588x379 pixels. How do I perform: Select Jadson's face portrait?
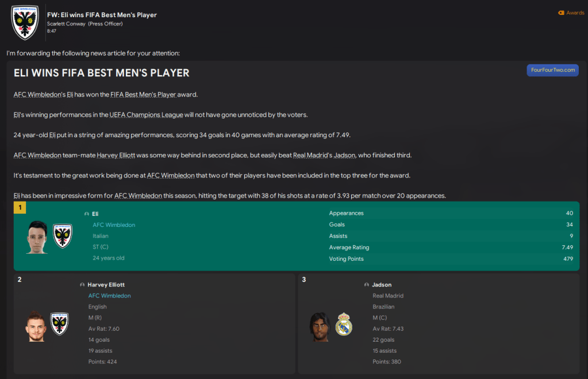coord(319,326)
